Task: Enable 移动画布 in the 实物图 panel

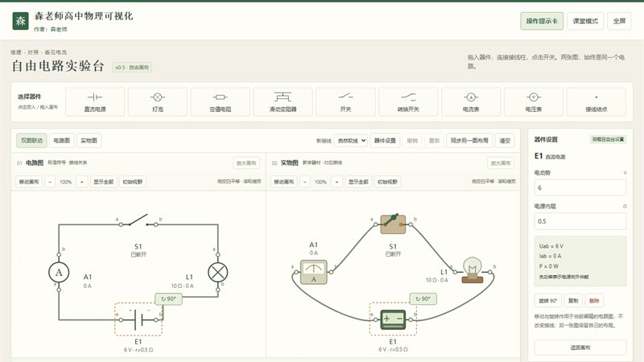Action: point(284,182)
